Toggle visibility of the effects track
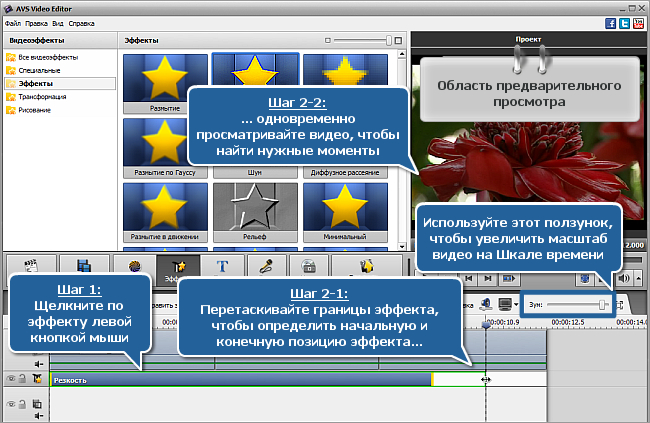The width and height of the screenshot is (650, 423). coord(11,379)
